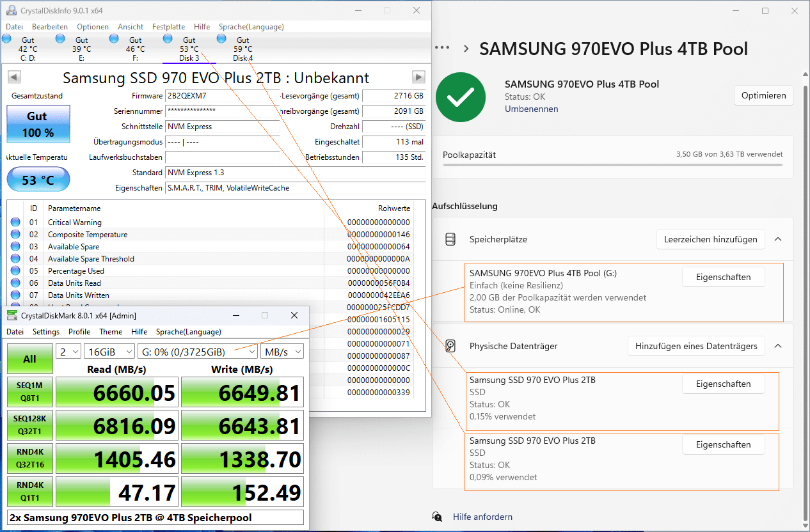Open drive dropdown showing G: 0%
Screen dimensions: 810x532
click(198, 352)
